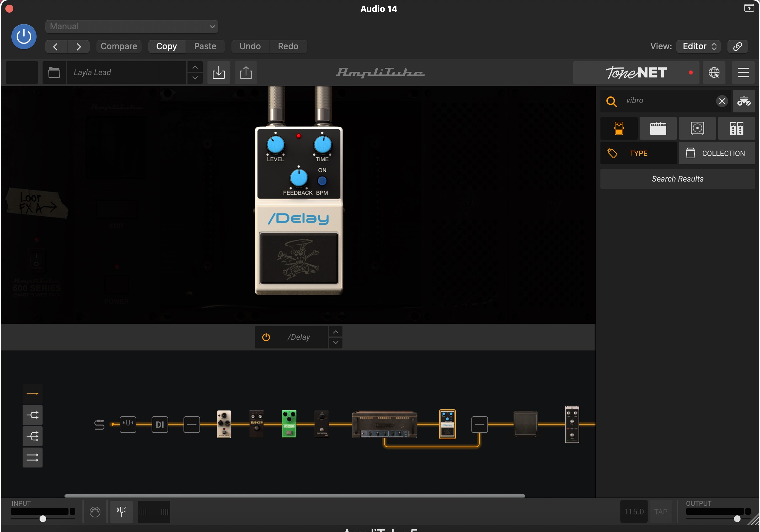
Task: Open the Custom Shop gear icon
Action: [744, 101]
